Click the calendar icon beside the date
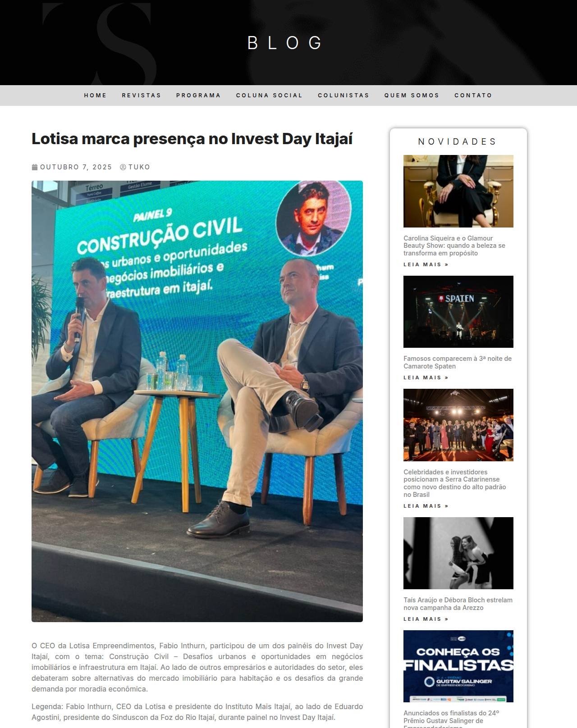The height and width of the screenshot is (728, 577). pos(35,167)
